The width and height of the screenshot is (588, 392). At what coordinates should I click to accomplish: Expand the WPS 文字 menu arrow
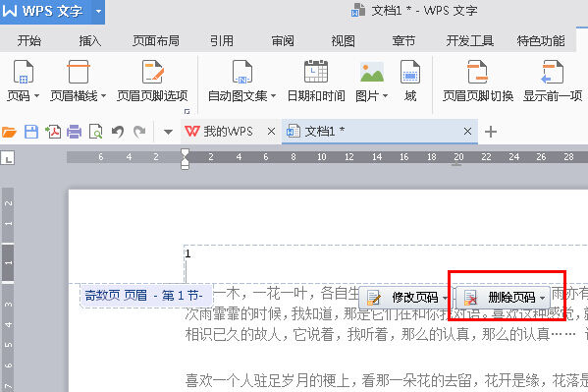pyautogui.click(x=98, y=11)
